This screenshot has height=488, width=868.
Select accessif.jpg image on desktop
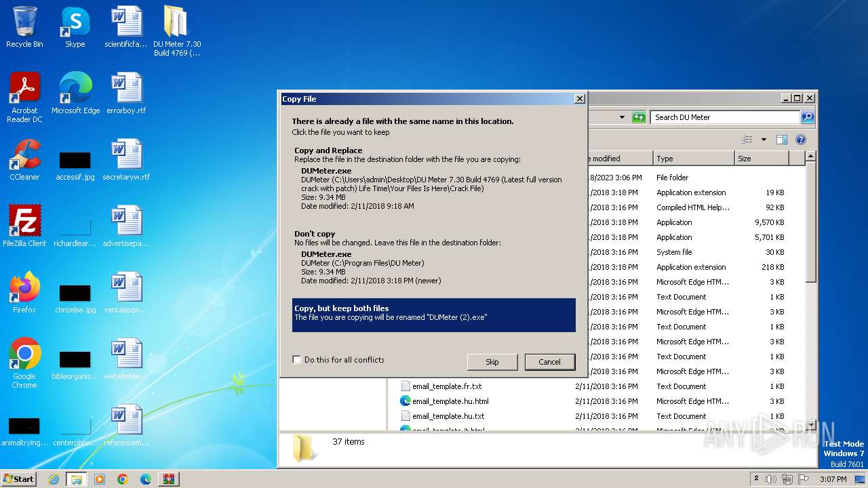(x=75, y=165)
